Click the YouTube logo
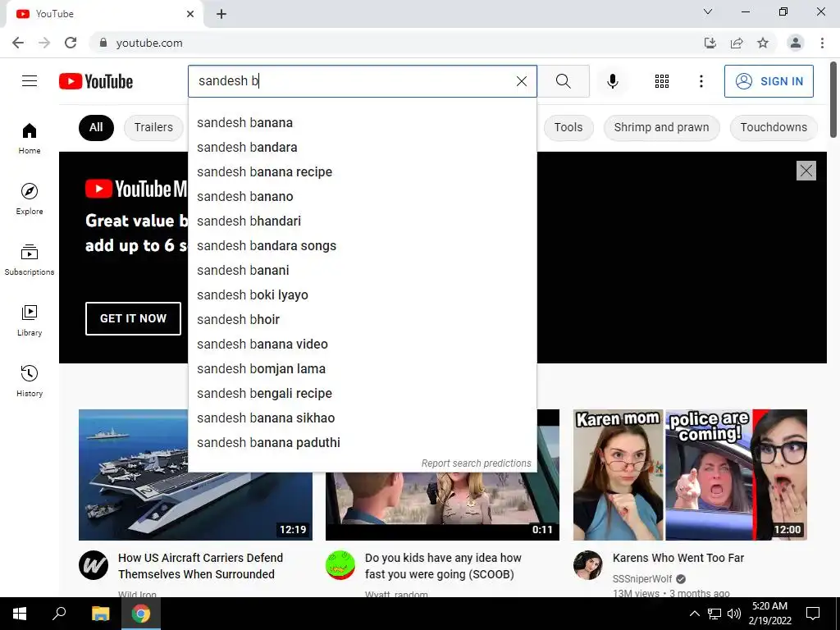The image size is (840, 630). tap(96, 81)
